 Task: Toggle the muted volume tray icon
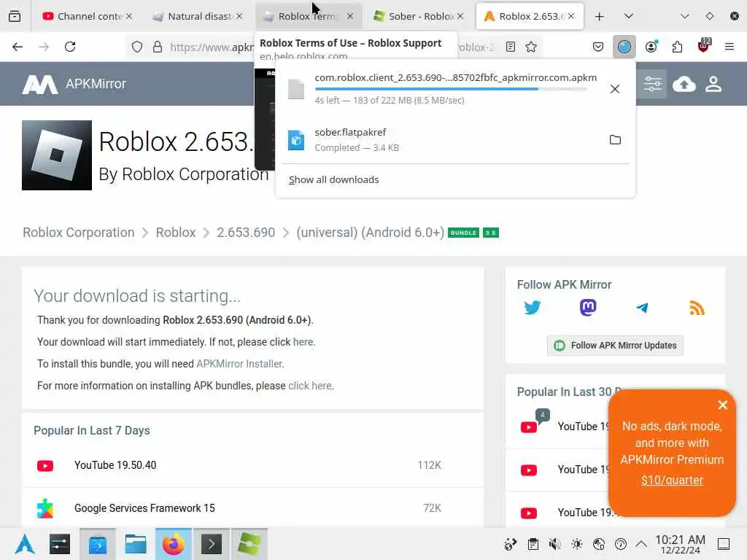point(554,544)
